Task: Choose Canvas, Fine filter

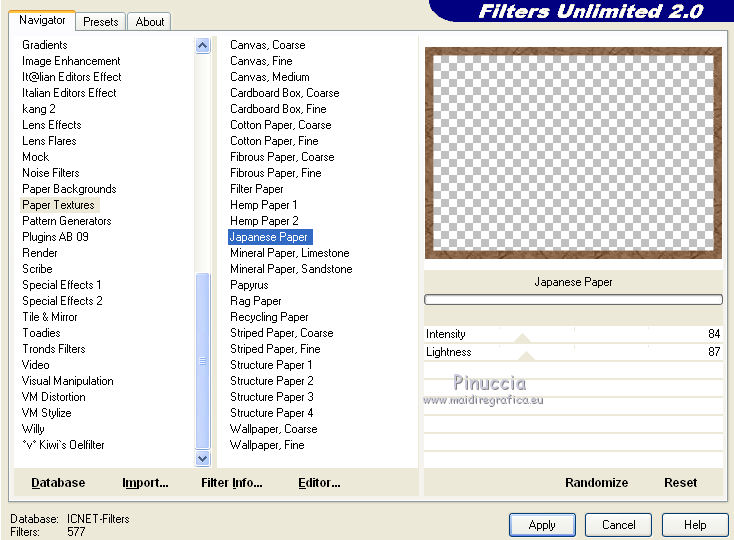Action: [261, 61]
